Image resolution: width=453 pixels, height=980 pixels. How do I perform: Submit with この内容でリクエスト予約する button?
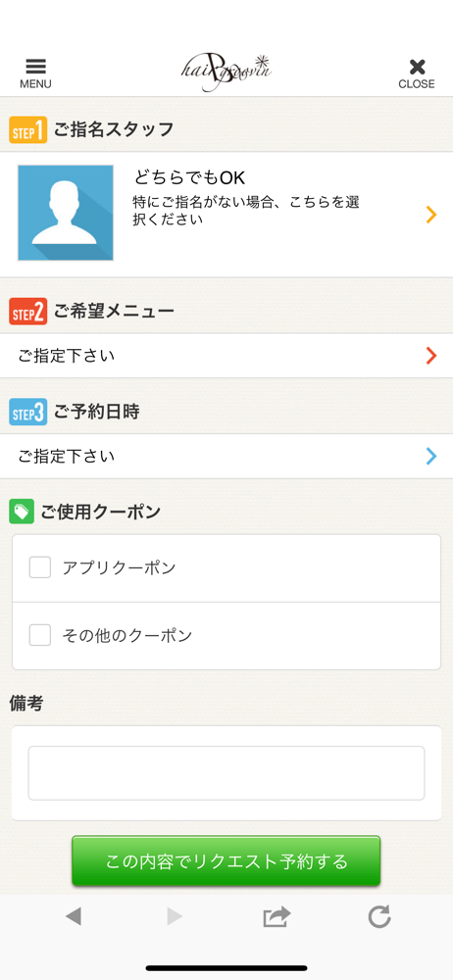226,860
